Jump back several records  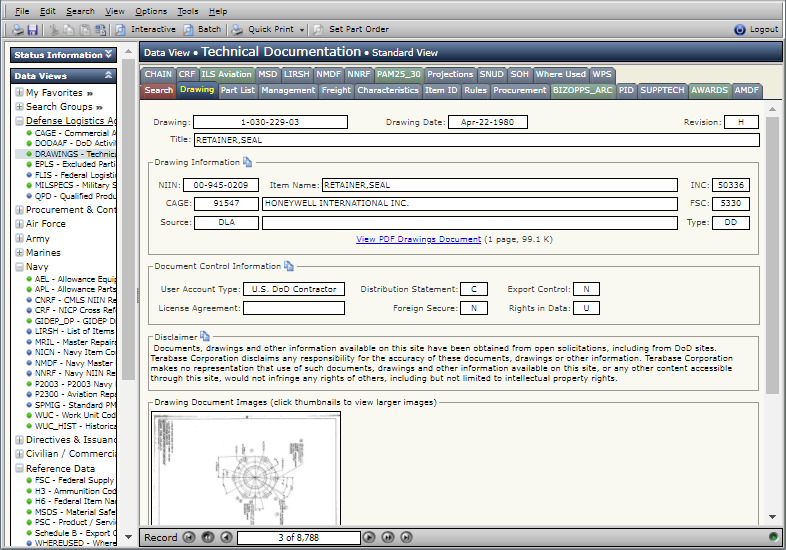tap(208, 537)
